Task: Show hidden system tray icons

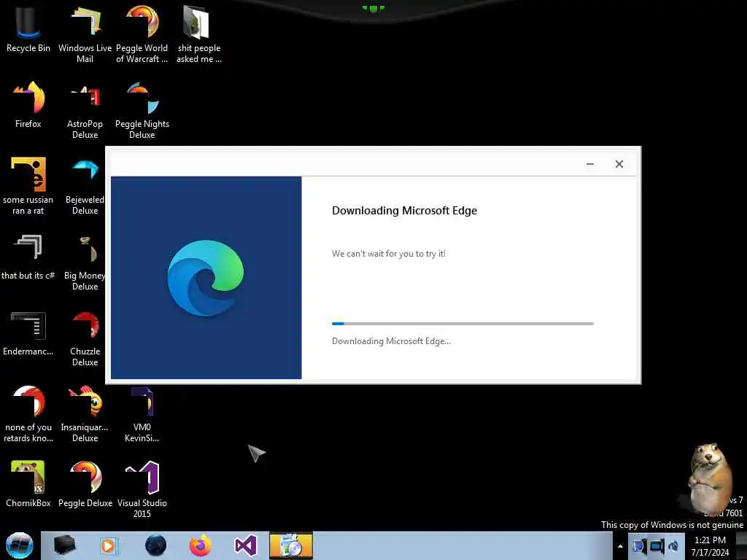Action: pos(620,546)
